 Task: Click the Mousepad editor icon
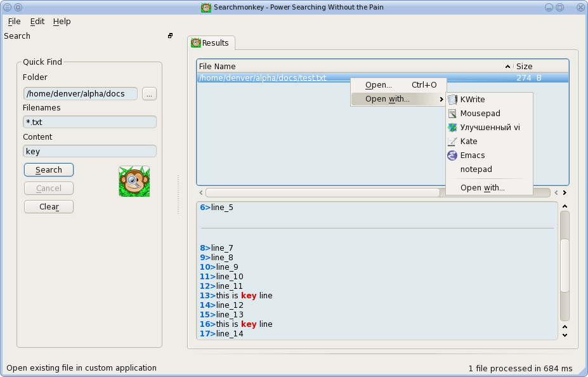452,113
